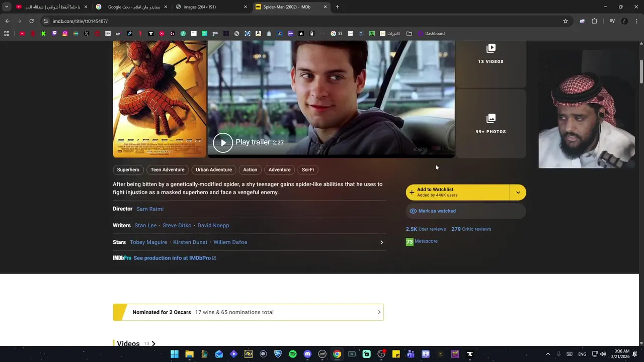644x362 pixels.
Task: Open writer Steve Ditko's page
Action: point(177,226)
